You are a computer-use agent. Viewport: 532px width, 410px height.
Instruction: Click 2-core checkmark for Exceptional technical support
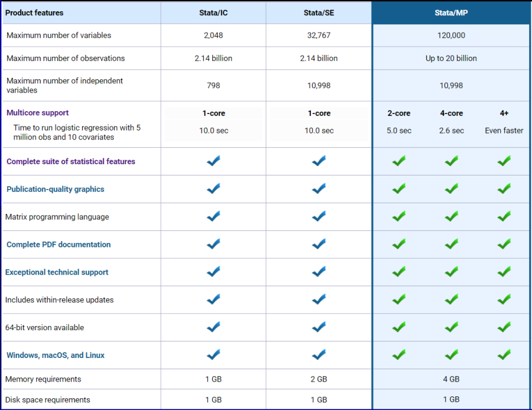[399, 272]
